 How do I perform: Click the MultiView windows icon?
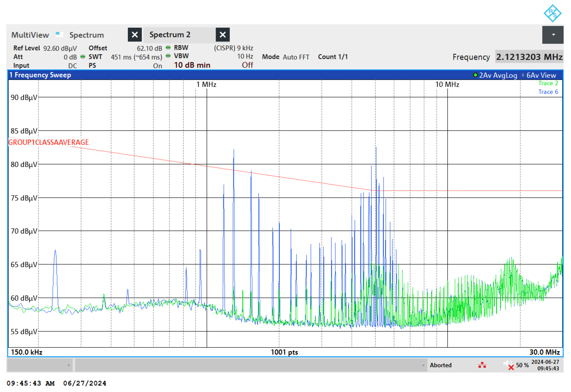point(59,35)
